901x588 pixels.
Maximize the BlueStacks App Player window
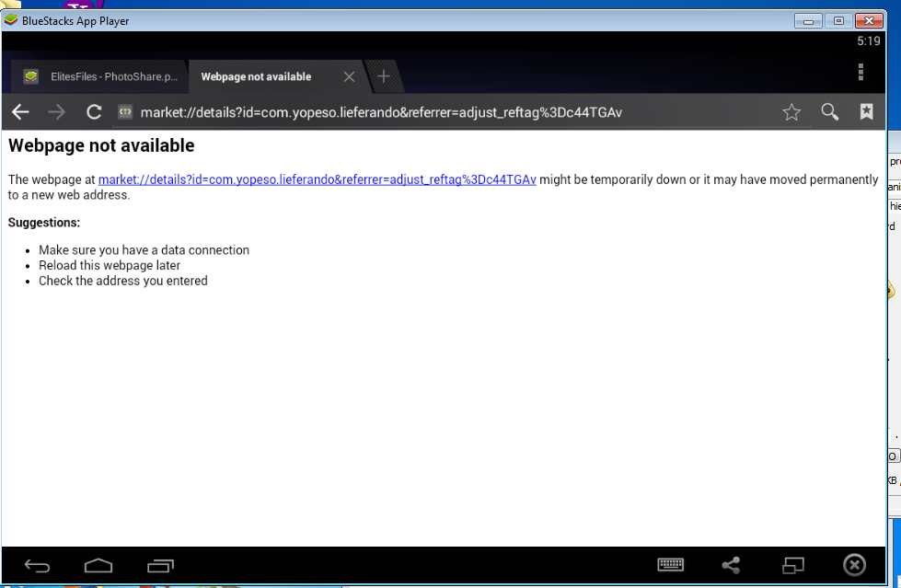(x=838, y=20)
